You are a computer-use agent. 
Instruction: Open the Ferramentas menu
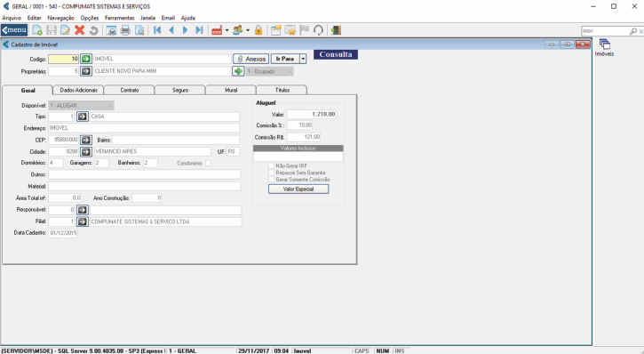120,18
